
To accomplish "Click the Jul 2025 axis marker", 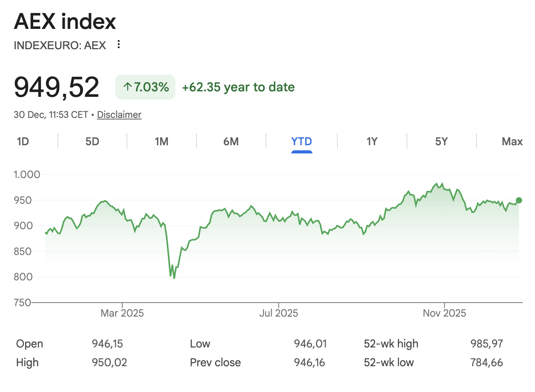I will click(x=278, y=313).
